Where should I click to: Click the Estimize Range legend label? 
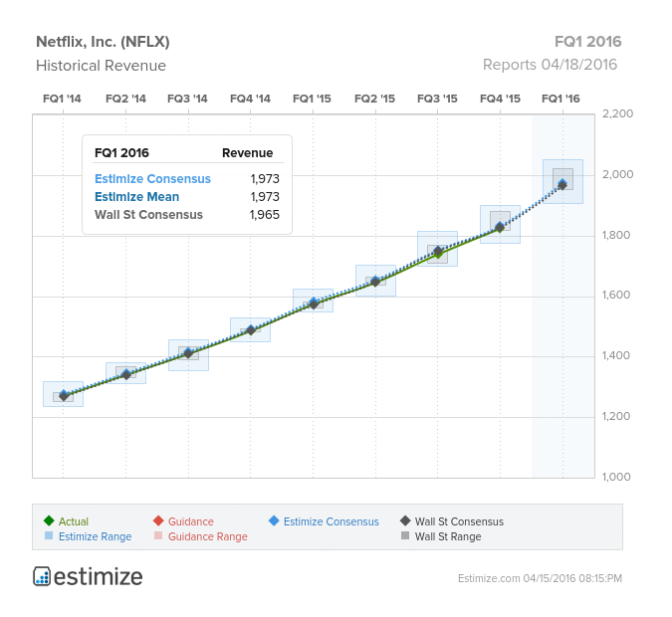pyautogui.click(x=96, y=536)
